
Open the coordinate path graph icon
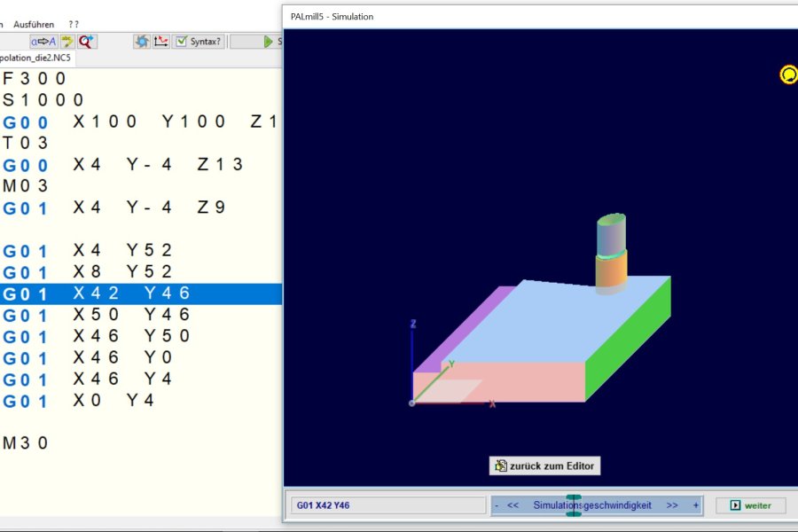160,41
